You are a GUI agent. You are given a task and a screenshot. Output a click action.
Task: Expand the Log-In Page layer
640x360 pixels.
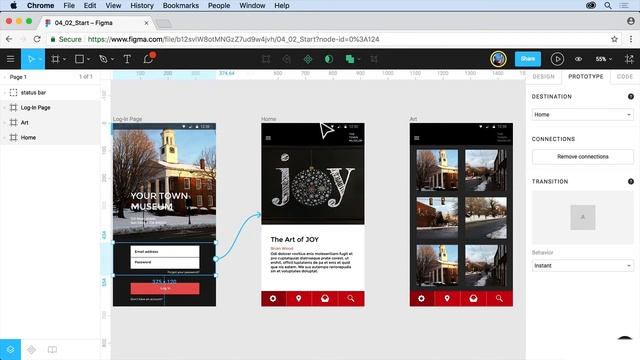tap(4, 108)
